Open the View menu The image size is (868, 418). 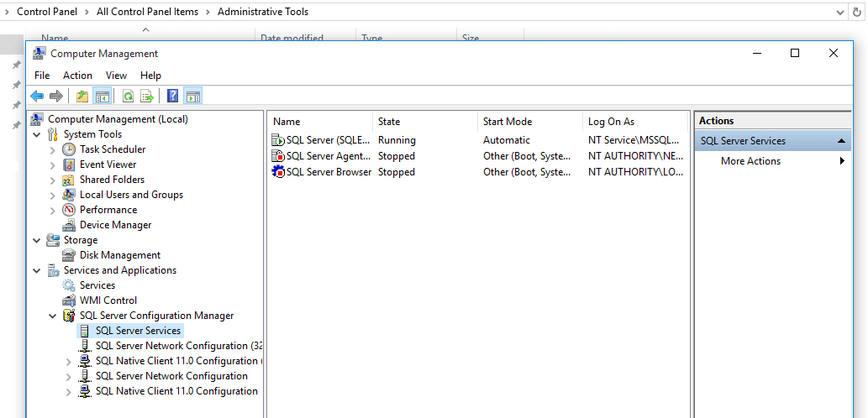point(116,76)
